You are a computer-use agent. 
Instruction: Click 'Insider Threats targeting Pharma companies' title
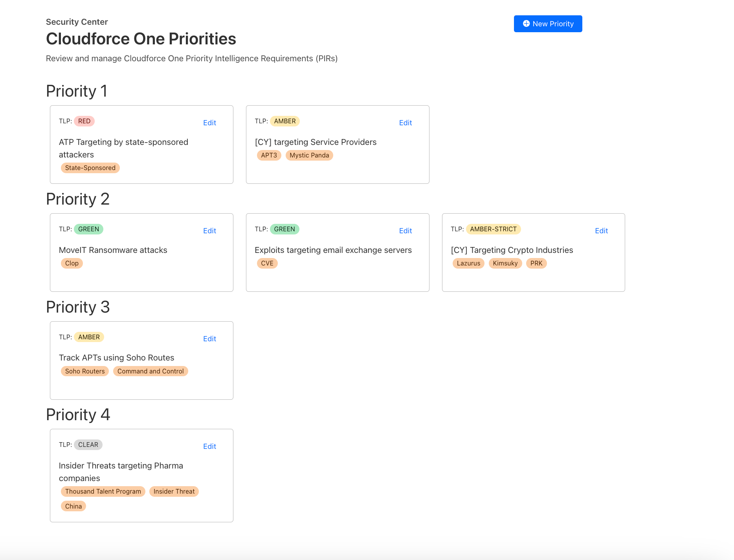(121, 472)
